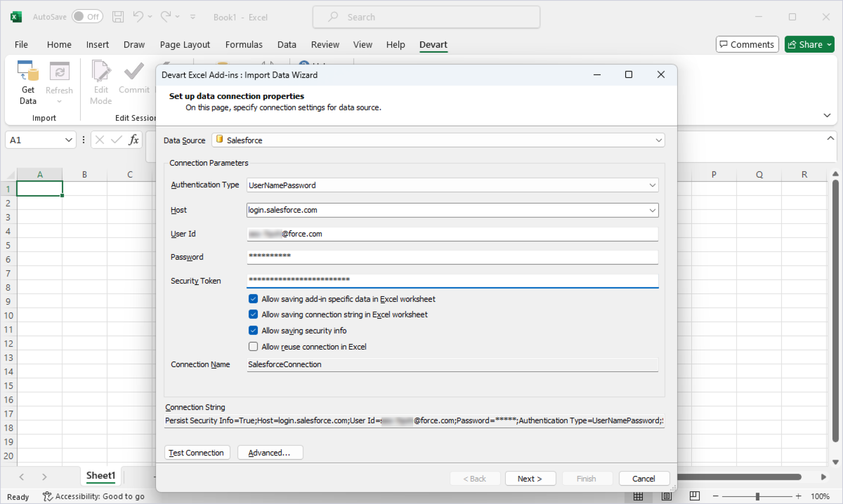Adjust the zoom slider handle
The width and height of the screenshot is (843, 504).
[x=757, y=496]
